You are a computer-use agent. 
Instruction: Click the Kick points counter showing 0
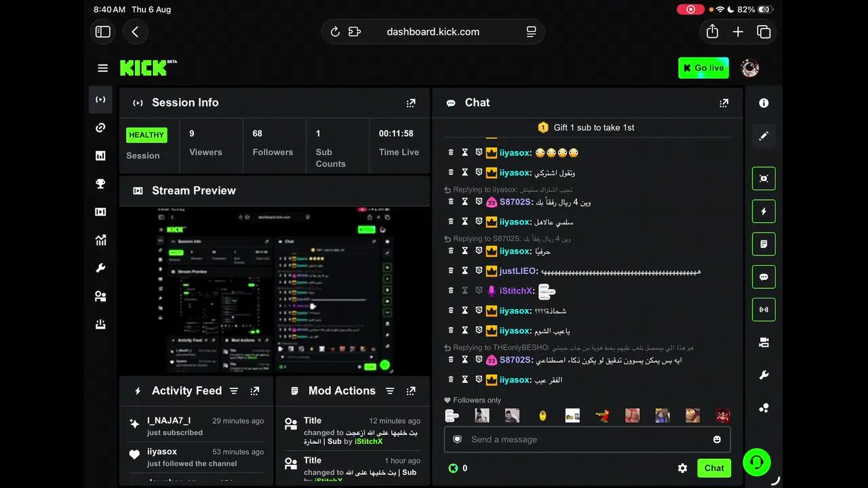coord(458,468)
